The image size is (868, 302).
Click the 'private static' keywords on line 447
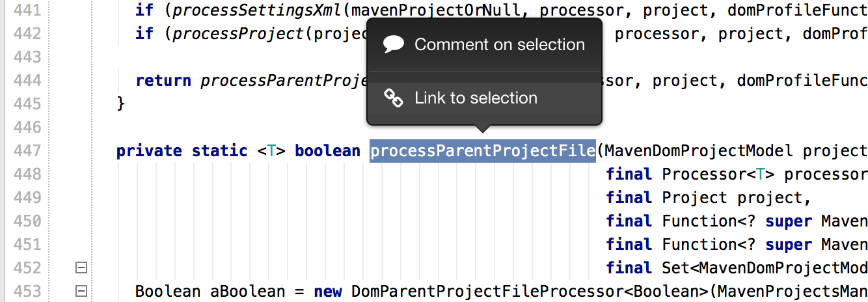click(x=182, y=151)
